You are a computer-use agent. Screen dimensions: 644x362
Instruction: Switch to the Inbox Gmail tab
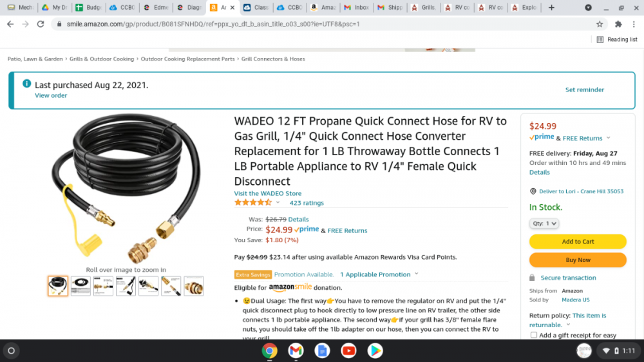coord(357,7)
